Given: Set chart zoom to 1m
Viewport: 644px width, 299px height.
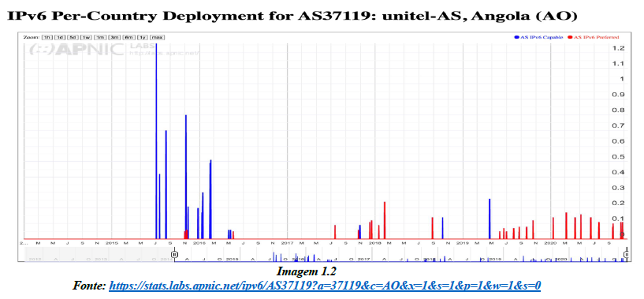Looking at the screenshot, I should tap(100, 37).
